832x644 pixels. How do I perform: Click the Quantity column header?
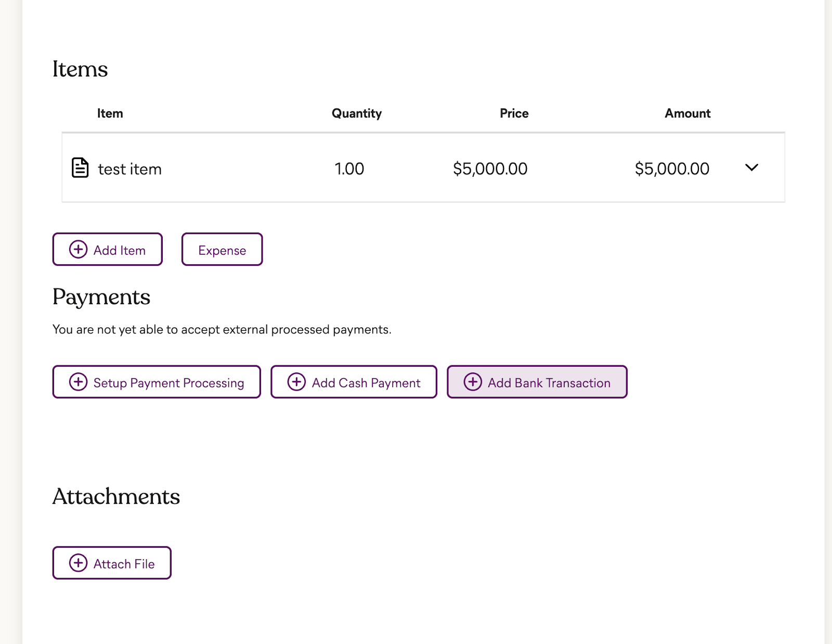(357, 113)
